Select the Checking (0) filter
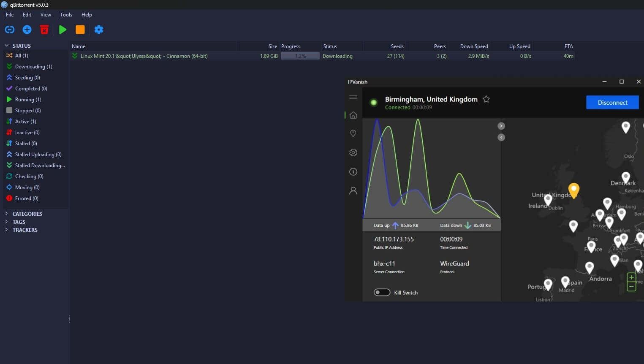 tap(36, 177)
